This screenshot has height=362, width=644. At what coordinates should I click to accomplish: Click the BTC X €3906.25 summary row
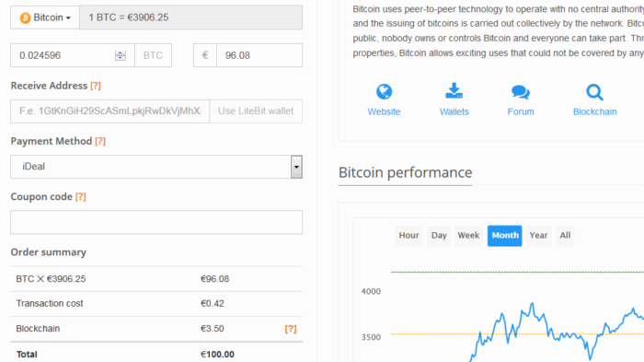click(156, 279)
